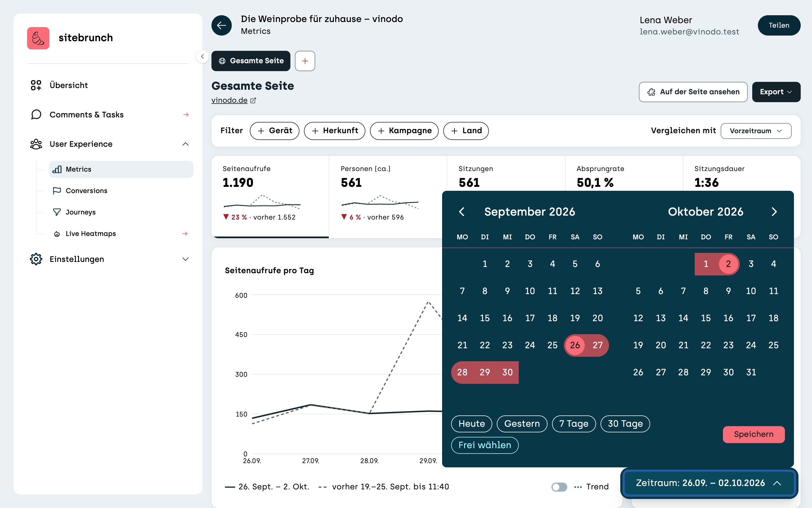Open the Export dropdown
812x508 pixels.
click(x=776, y=92)
